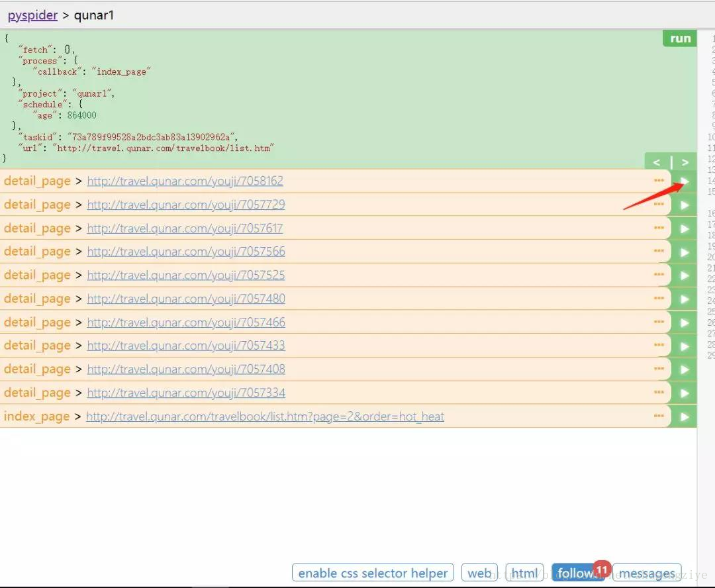Viewport: 715px width, 588px height.
Task: Switch to the messages tab
Action: pyautogui.click(x=647, y=573)
